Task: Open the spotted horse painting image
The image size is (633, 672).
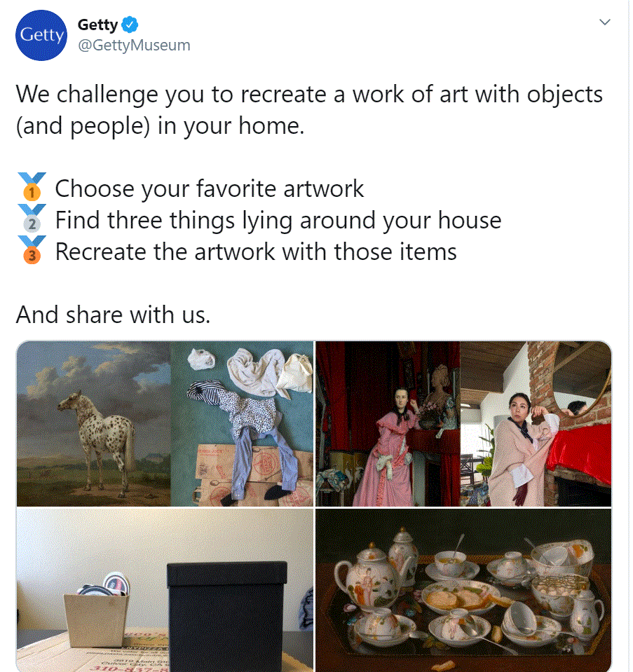Action: pos(93,423)
